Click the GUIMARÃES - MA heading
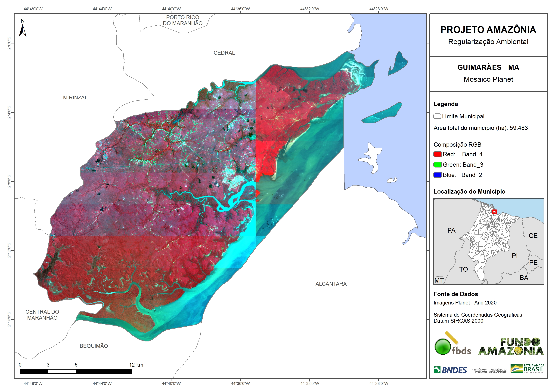Viewport: 555px width, 392px height. [488, 67]
